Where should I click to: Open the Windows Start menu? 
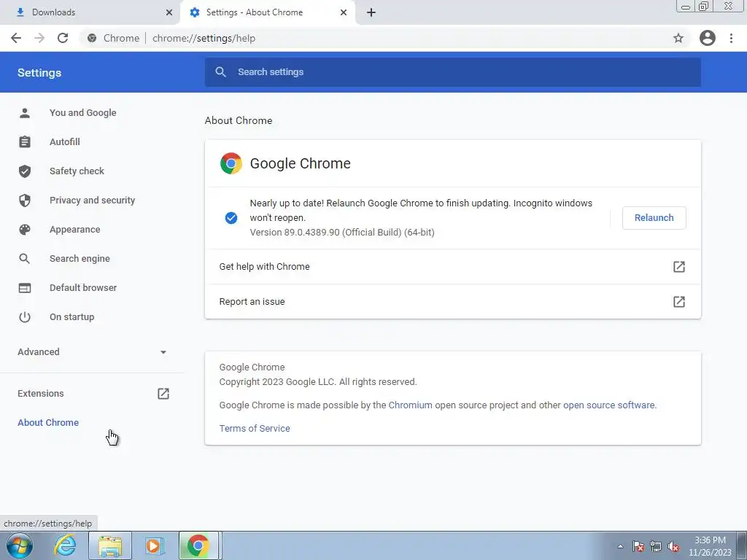tap(20, 545)
